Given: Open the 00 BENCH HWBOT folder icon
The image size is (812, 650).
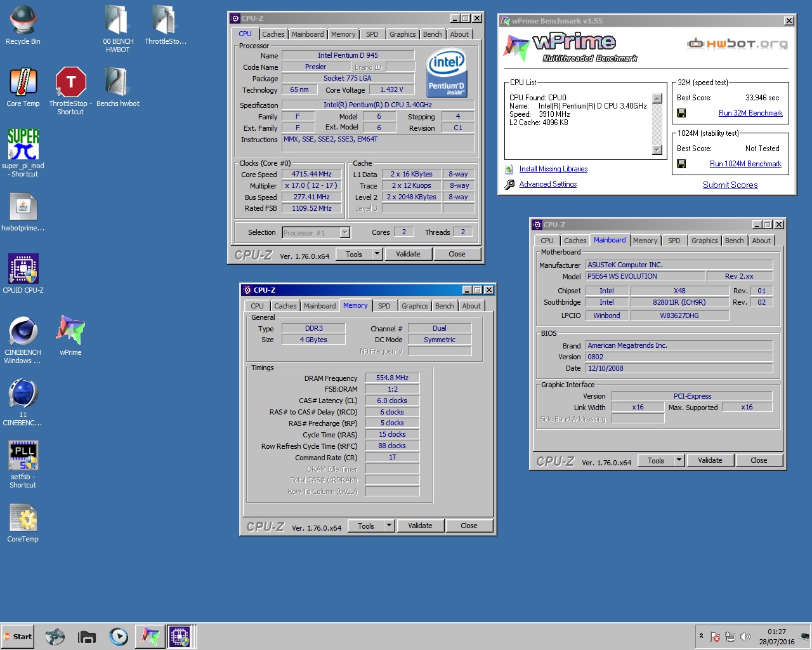Looking at the screenshot, I should click(x=117, y=20).
